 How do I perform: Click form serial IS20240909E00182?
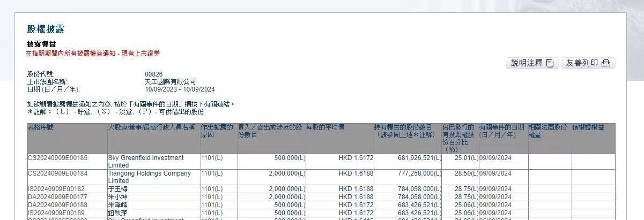coord(56,189)
